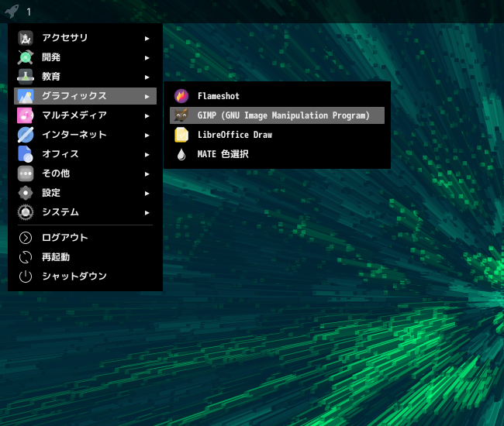The height and width of the screenshot is (426, 504).
Task: Launch GIMP (GNU Image Manipulation Program)
Action: (277, 115)
